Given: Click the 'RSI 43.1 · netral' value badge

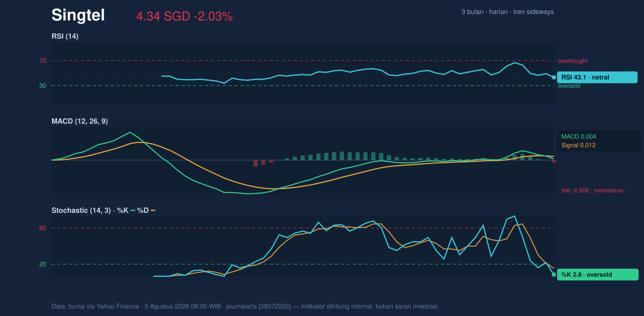Looking at the screenshot, I should coord(597,77).
